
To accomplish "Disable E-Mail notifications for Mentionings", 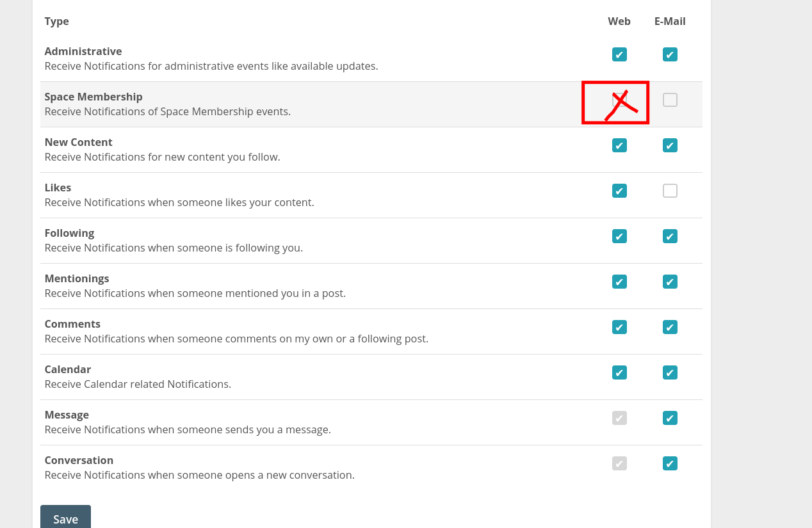I will tap(670, 282).
